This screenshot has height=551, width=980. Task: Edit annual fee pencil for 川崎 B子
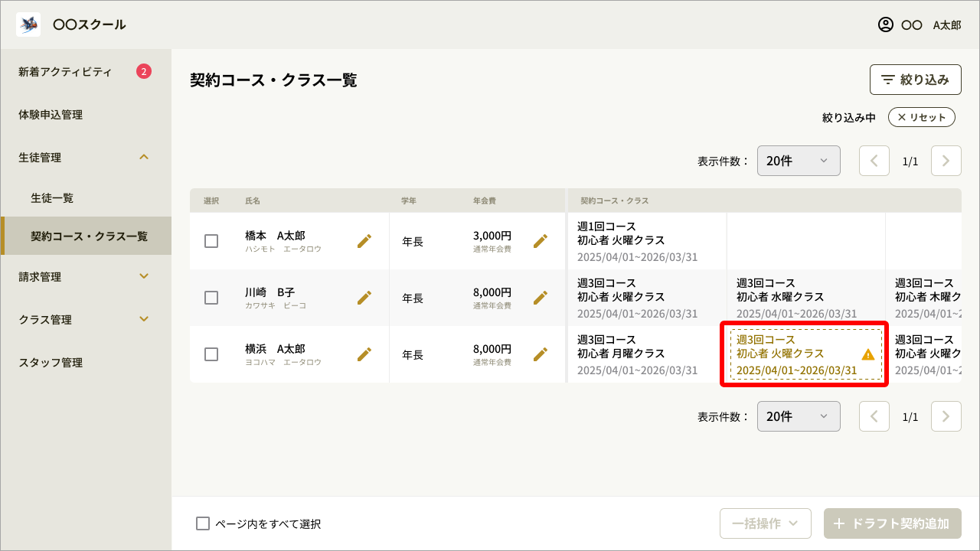(x=541, y=298)
